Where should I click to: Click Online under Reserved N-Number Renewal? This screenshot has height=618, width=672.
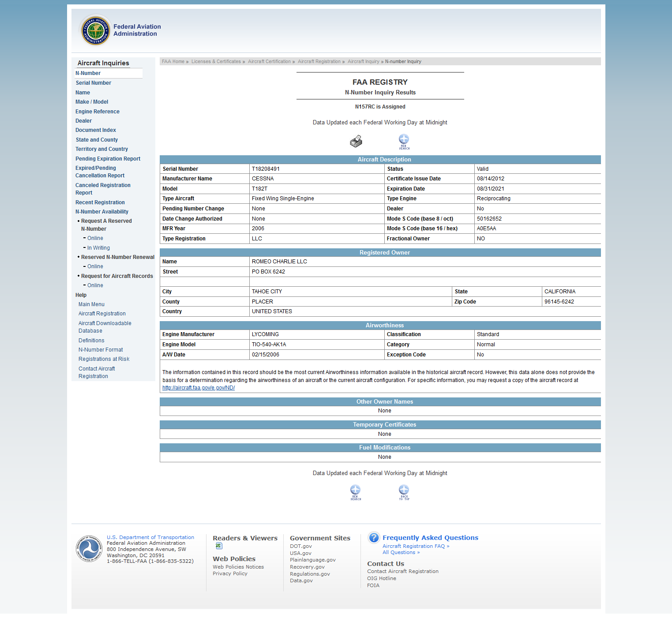[x=95, y=266]
